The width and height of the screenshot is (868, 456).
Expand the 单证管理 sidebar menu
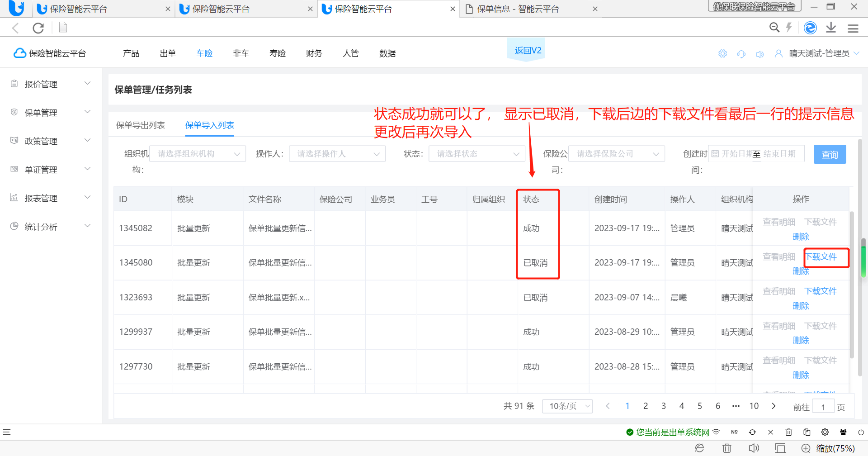pyautogui.click(x=51, y=170)
